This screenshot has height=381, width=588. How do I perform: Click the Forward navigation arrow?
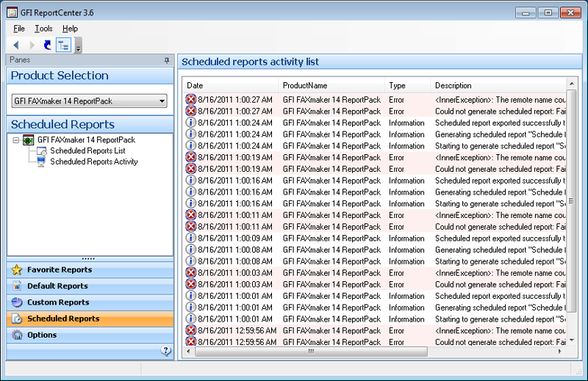[x=32, y=46]
